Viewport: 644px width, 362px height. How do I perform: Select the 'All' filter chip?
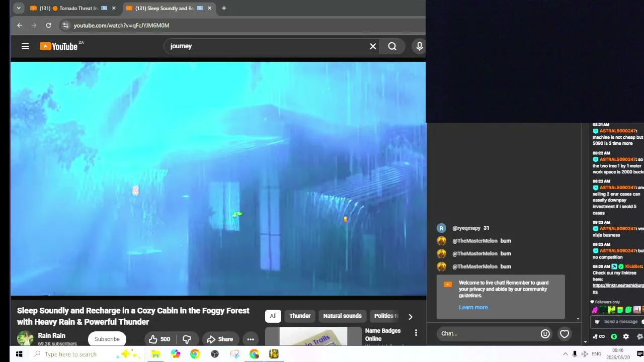click(x=273, y=316)
